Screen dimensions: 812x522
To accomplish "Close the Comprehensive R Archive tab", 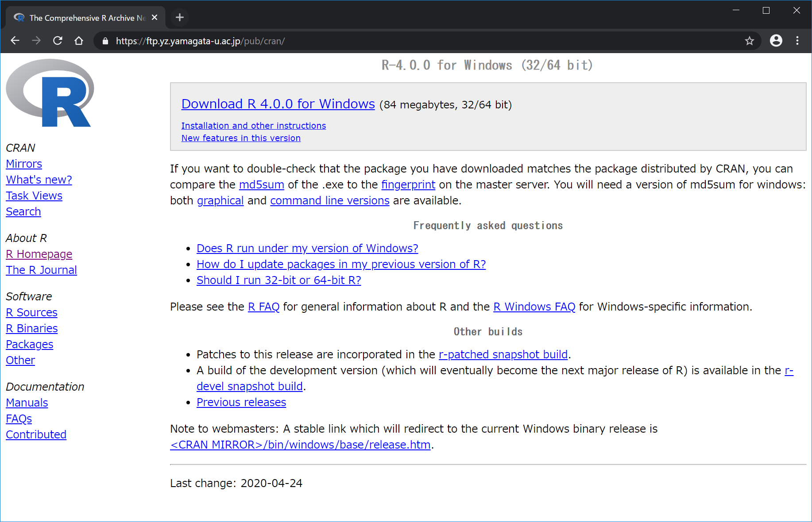I will (x=155, y=17).
